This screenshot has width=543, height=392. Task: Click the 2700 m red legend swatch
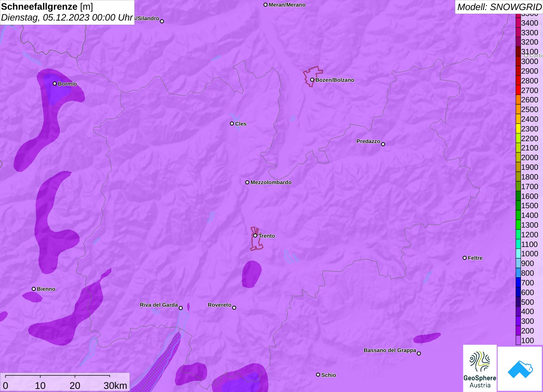[x=518, y=90]
